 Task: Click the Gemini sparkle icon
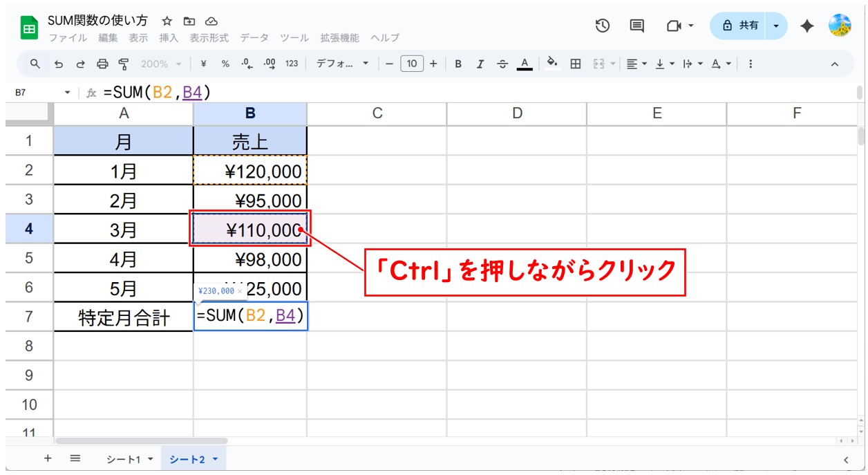[x=806, y=26]
